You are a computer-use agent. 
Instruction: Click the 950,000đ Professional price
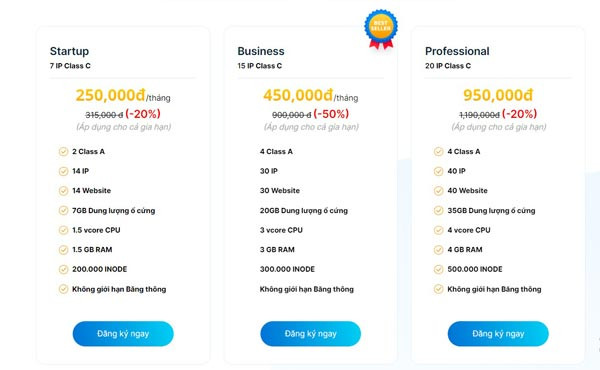point(498,95)
